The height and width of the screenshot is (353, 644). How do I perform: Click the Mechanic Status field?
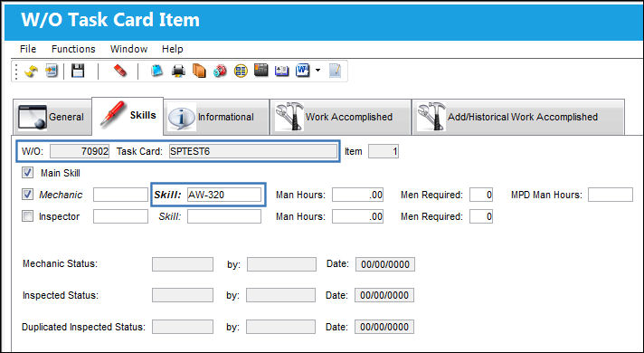(183, 264)
